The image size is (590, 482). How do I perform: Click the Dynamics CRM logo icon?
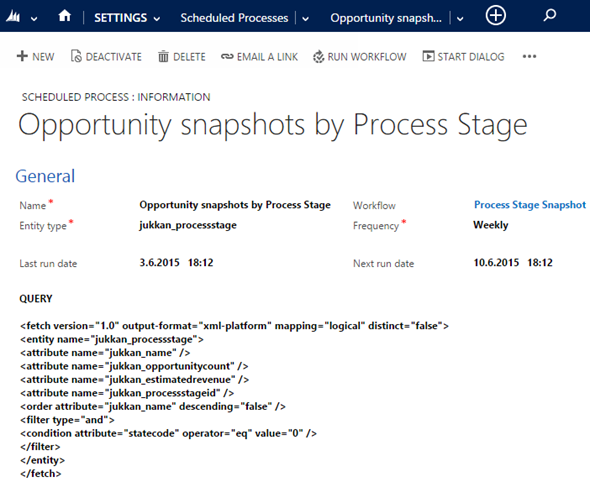click(13, 17)
